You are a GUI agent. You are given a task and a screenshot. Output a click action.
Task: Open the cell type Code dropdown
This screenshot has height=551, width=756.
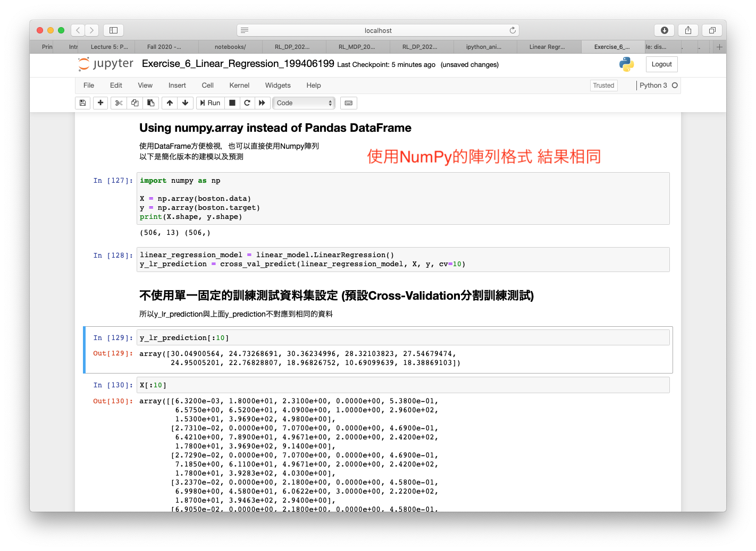click(x=304, y=103)
